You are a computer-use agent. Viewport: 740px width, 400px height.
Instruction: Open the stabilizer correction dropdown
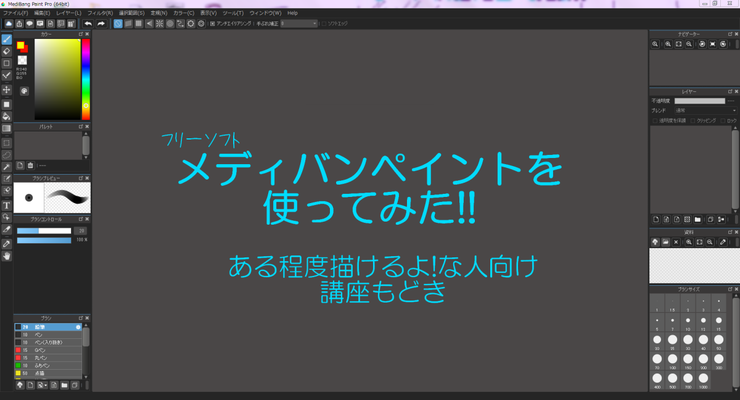coord(299,24)
